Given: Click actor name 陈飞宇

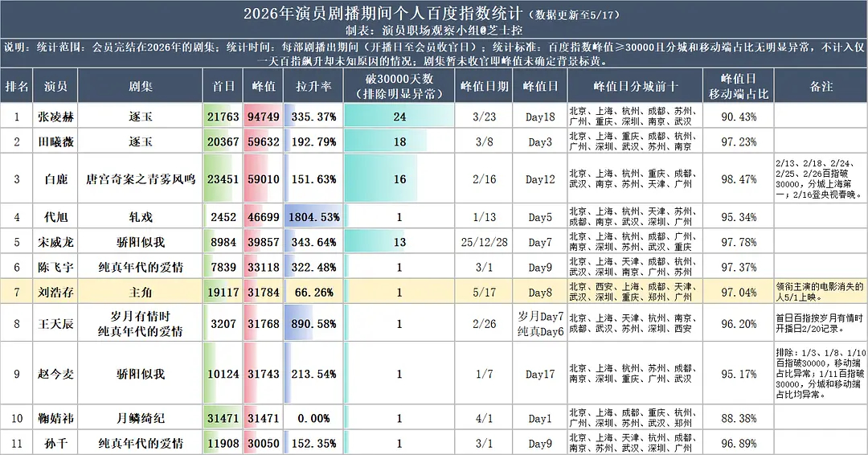Looking at the screenshot, I should point(56,268).
